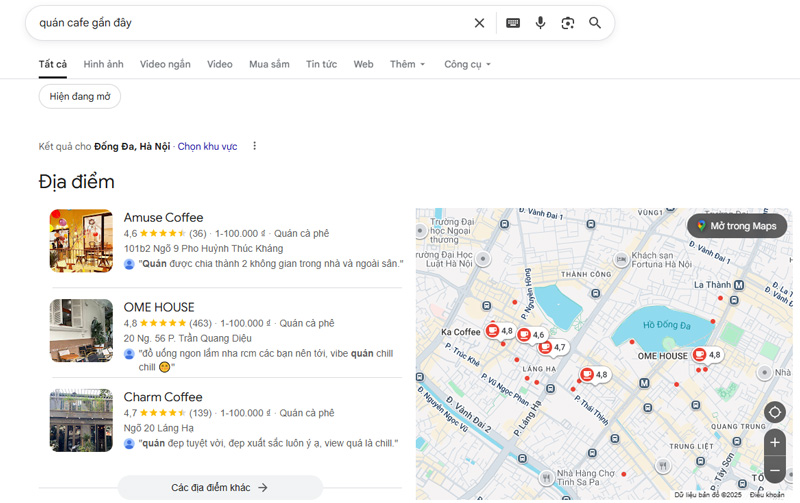Open the Video tab
The height and width of the screenshot is (503, 800).
tap(219, 64)
